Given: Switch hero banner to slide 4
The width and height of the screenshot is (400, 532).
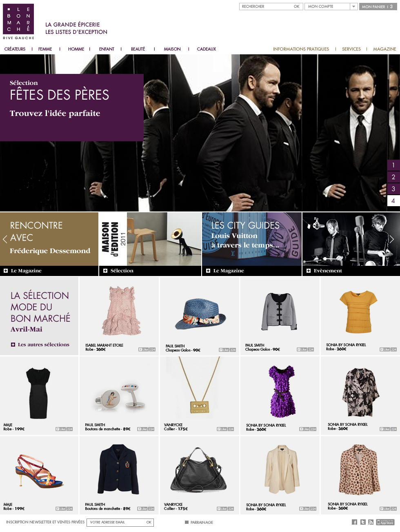Looking at the screenshot, I should [x=393, y=200].
